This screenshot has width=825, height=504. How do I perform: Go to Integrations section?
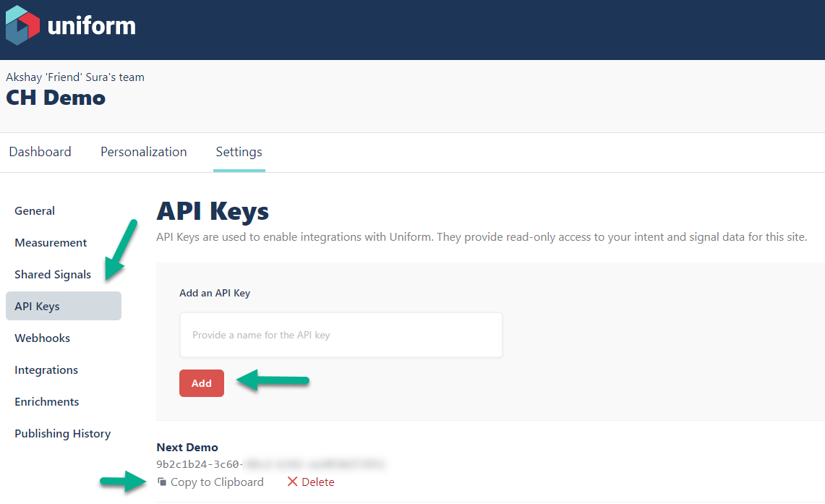click(x=46, y=370)
